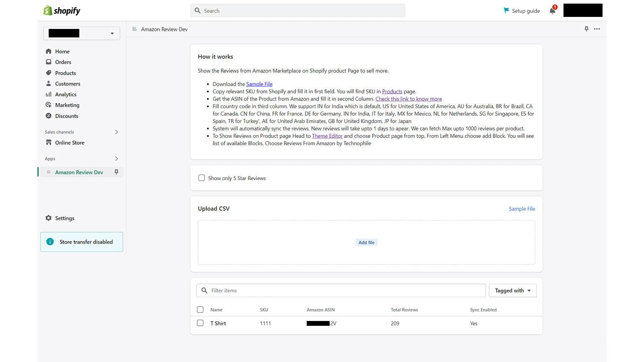Go to Discounts
The width and height of the screenshot is (644, 362).
coord(66,116)
